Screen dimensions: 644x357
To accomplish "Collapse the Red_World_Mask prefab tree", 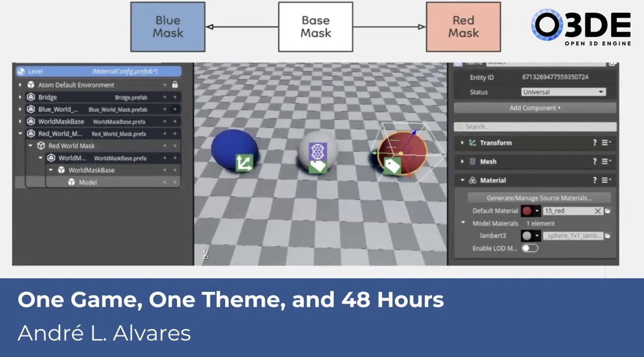I will [x=20, y=132].
